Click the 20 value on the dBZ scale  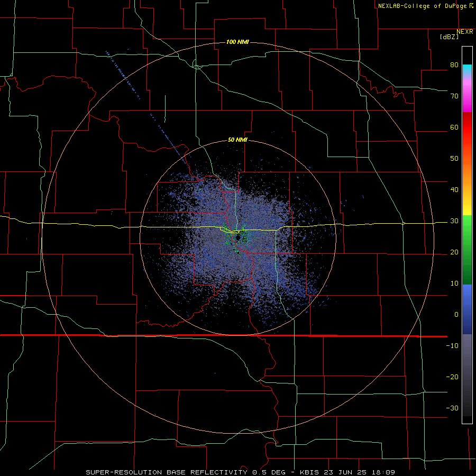pyautogui.click(x=454, y=252)
